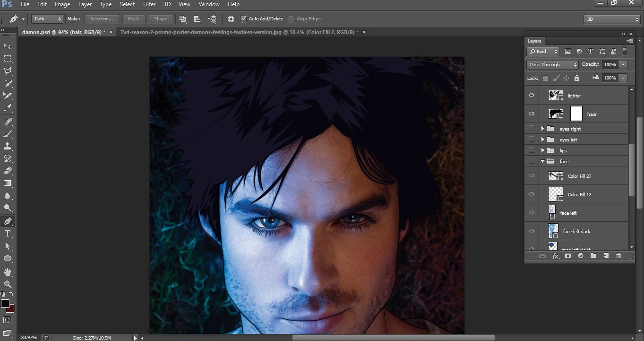The image size is (644, 341).
Task: Click the Layers panel tab
Action: coord(534,41)
